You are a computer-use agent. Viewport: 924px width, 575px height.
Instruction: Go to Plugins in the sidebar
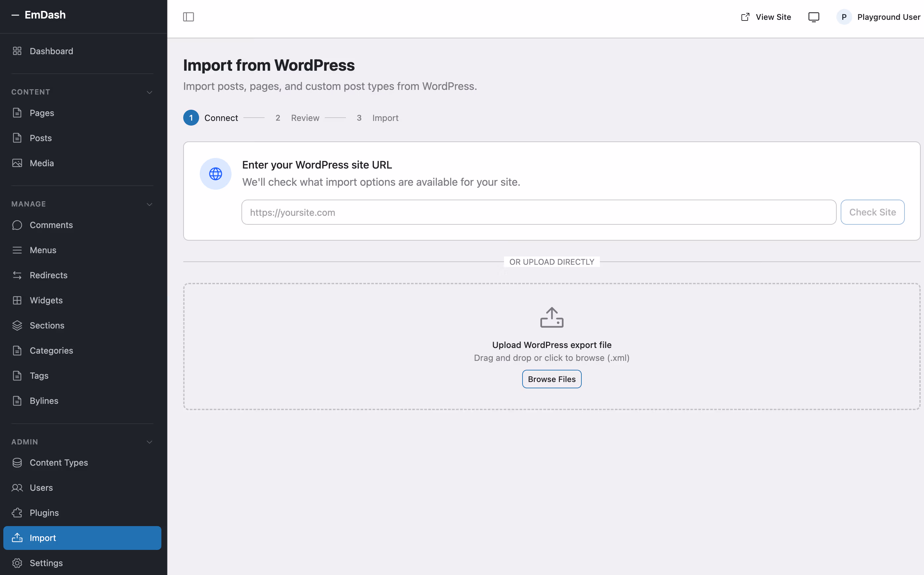(x=82, y=513)
